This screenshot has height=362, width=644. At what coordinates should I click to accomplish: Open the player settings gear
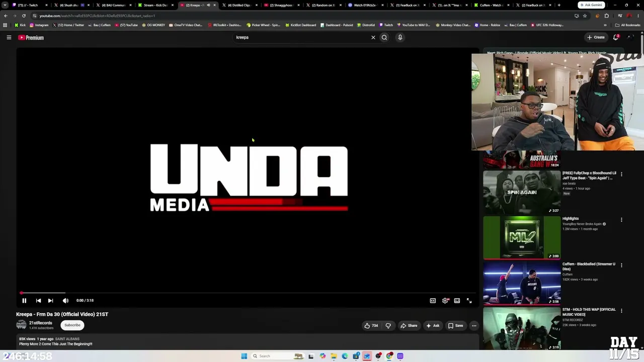click(x=445, y=301)
